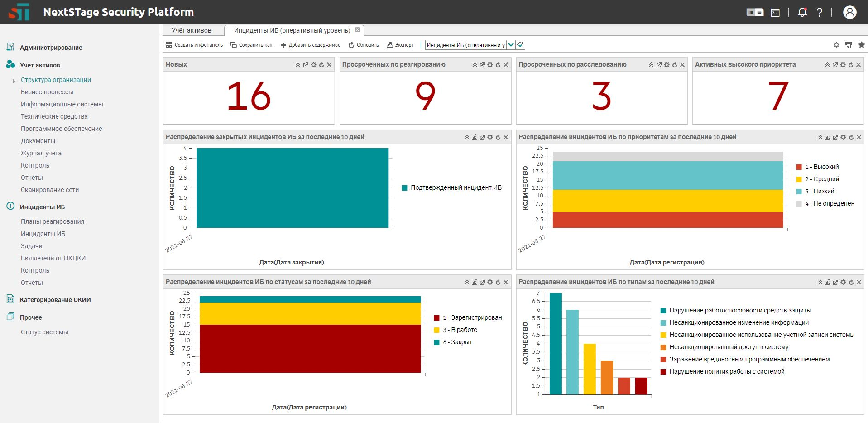Click the 'Экспорт' toolbar button

400,45
